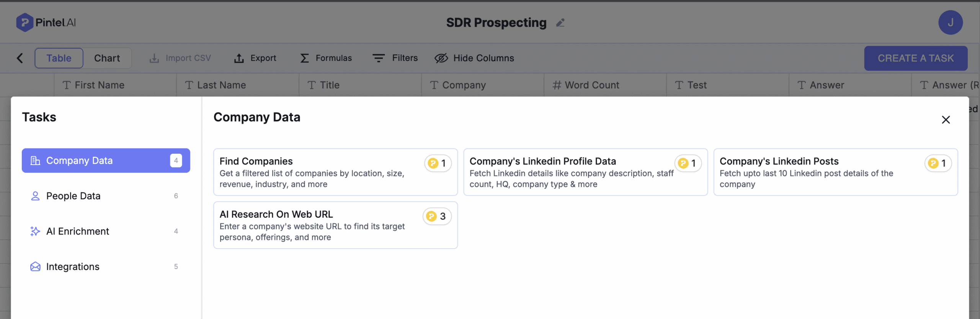The image size is (980, 319).
Task: Click the Filters lines icon
Action: click(379, 58)
